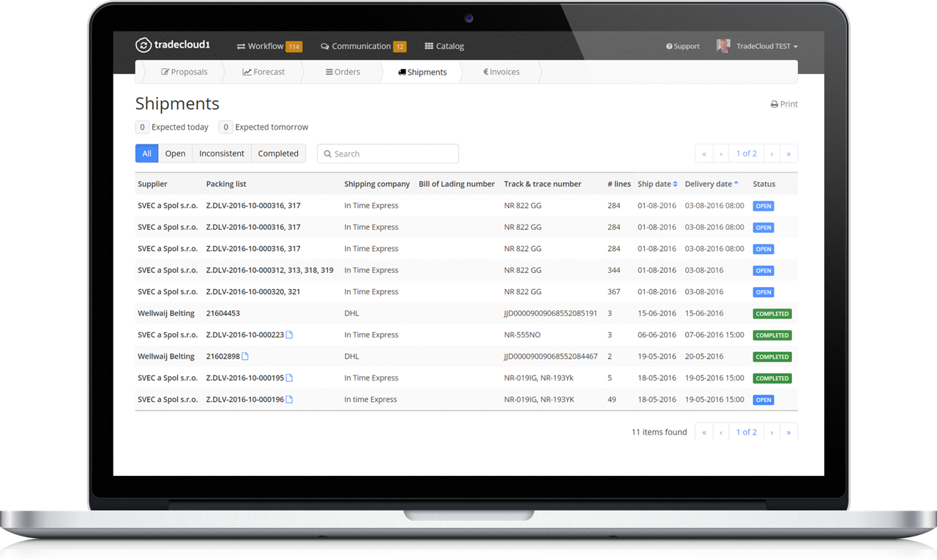The height and width of the screenshot is (560, 937).
Task: Open the Support help link
Action: [682, 46]
